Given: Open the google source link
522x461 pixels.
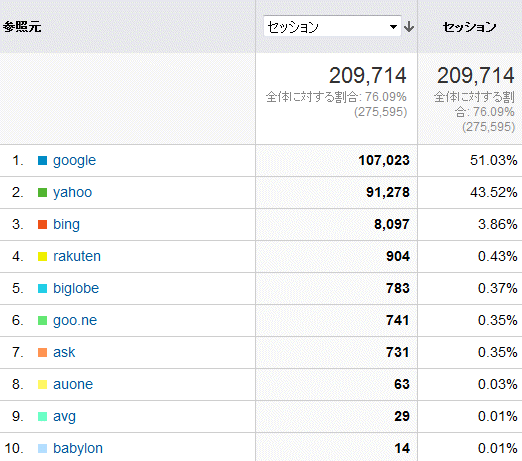Looking at the screenshot, I should pos(74,161).
